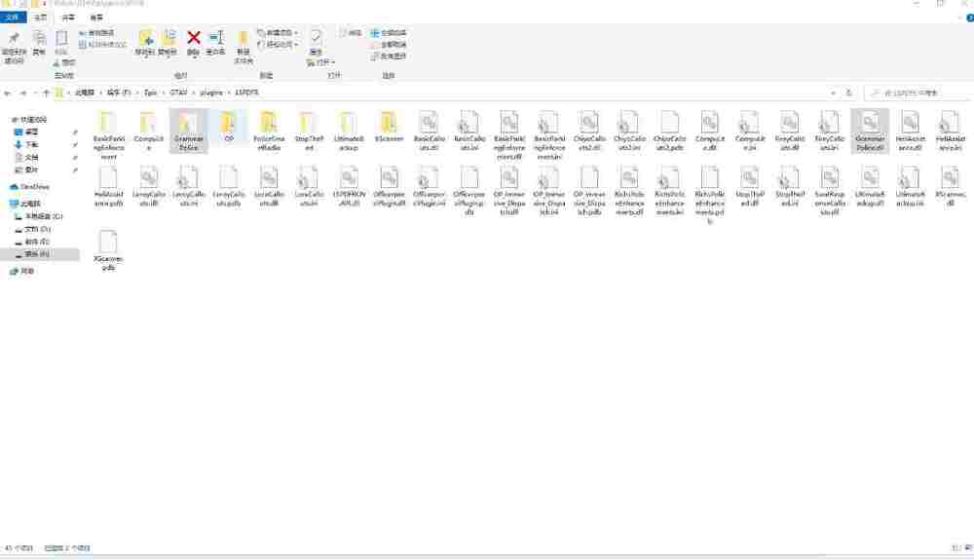Expand the Open dropdown under Properties
The width and height of the screenshot is (974, 560).
pos(320,63)
